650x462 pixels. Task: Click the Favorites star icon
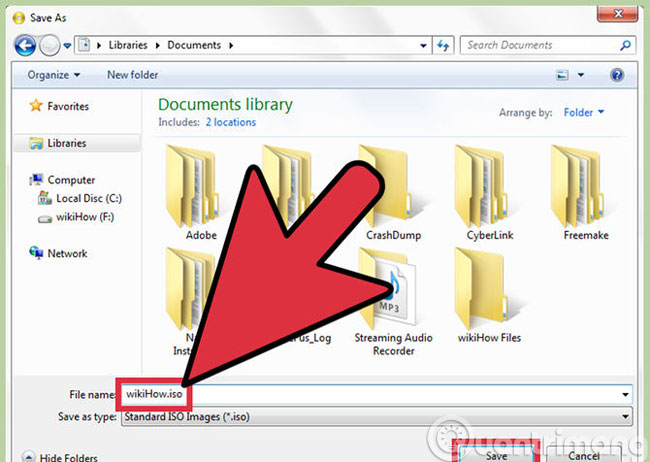[36, 105]
